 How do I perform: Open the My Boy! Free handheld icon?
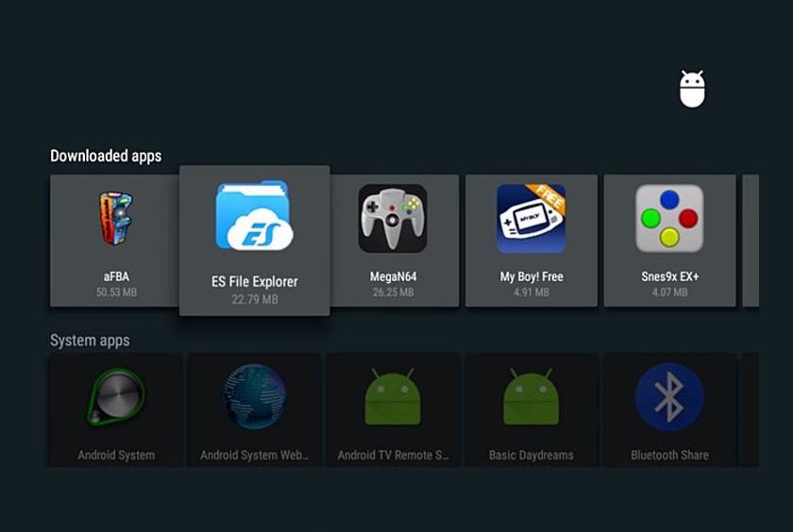tap(531, 219)
